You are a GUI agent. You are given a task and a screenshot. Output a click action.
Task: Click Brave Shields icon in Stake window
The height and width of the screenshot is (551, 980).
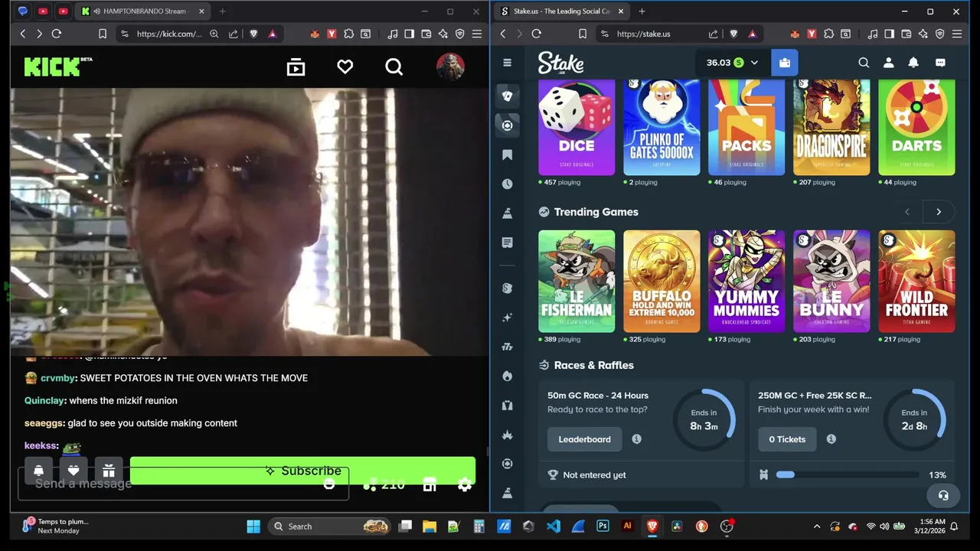point(733,34)
